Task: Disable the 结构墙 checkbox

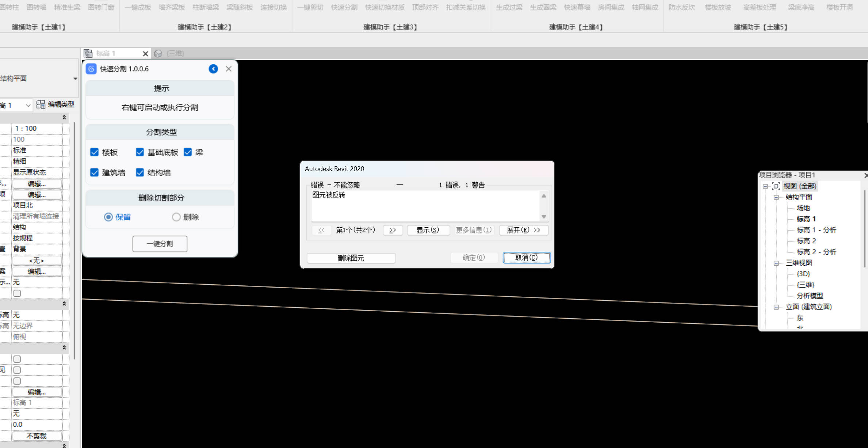Action: click(140, 172)
